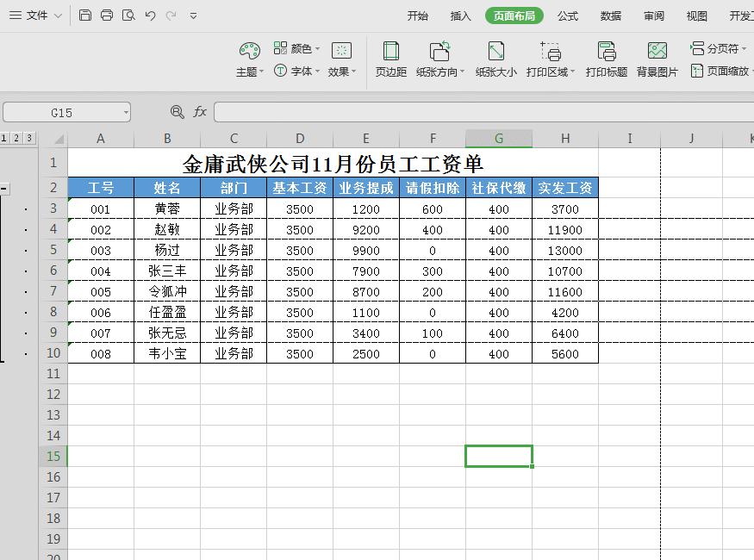754x560 pixels.
Task: Open the 打印区域 print area menu
Action: click(x=550, y=59)
